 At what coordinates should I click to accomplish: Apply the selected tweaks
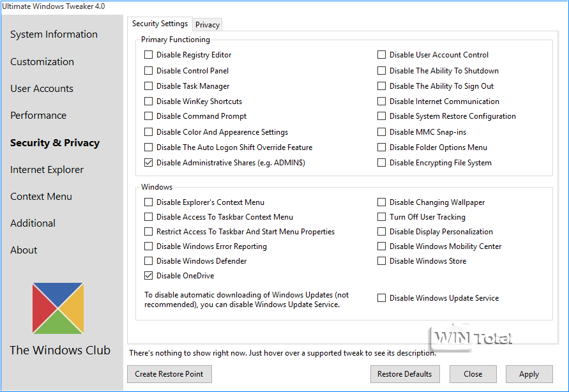(529, 374)
